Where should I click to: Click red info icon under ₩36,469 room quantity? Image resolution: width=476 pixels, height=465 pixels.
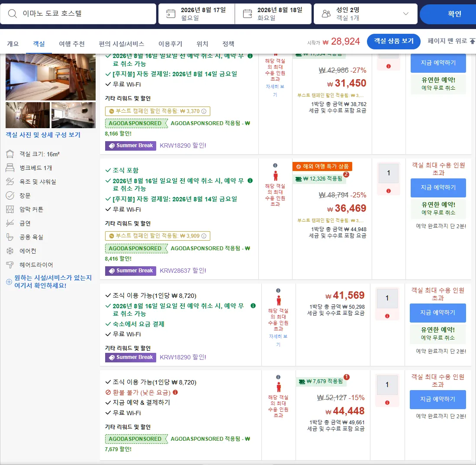click(388, 191)
